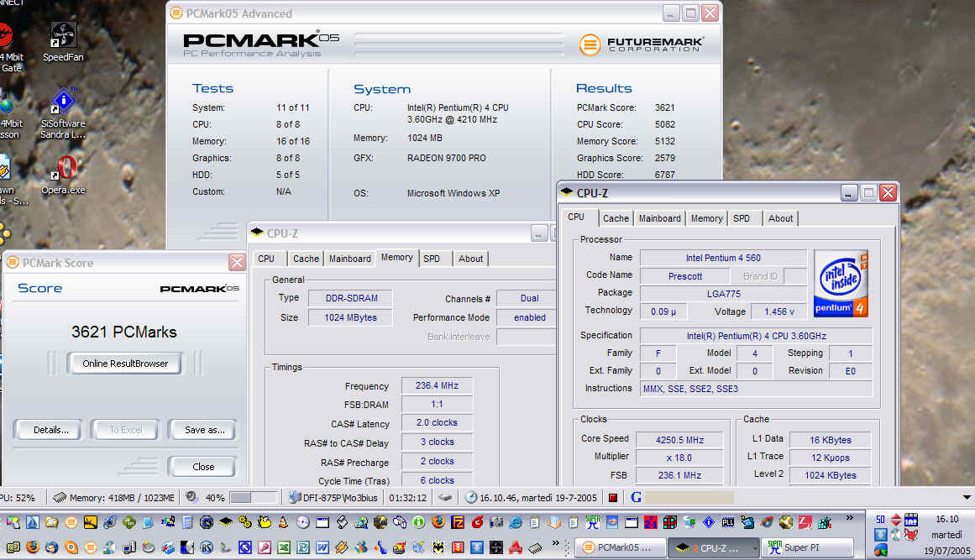Switch to Cache tab in front CPU-Z window
The height and width of the screenshot is (560, 975).
tap(616, 218)
